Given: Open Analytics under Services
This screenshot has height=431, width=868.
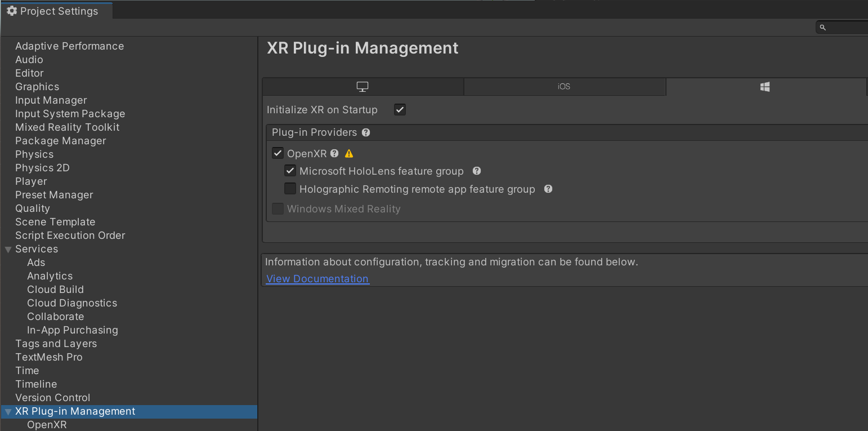Looking at the screenshot, I should [x=50, y=276].
